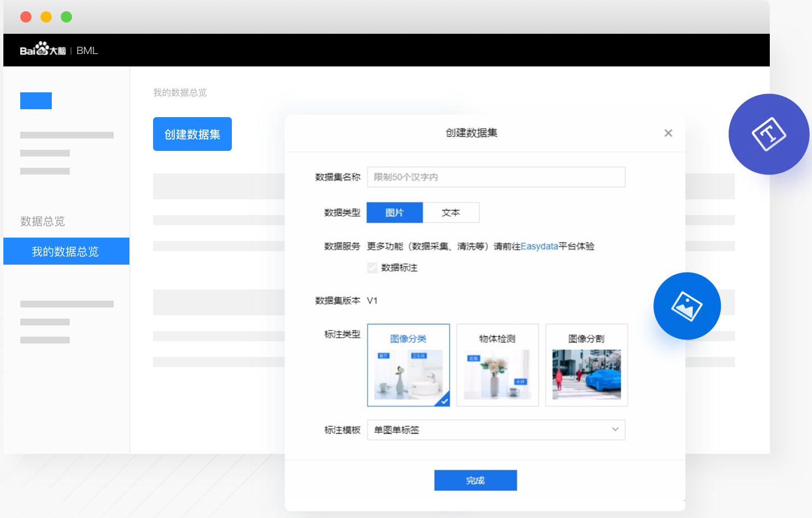Click the 完成 button

475,480
